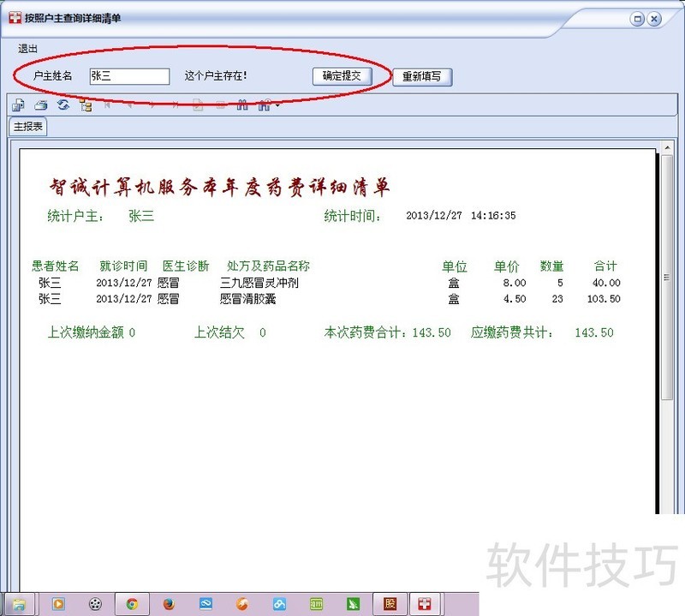This screenshot has height=616, width=685.
Task: Open the 退出 menu
Action: (28, 49)
